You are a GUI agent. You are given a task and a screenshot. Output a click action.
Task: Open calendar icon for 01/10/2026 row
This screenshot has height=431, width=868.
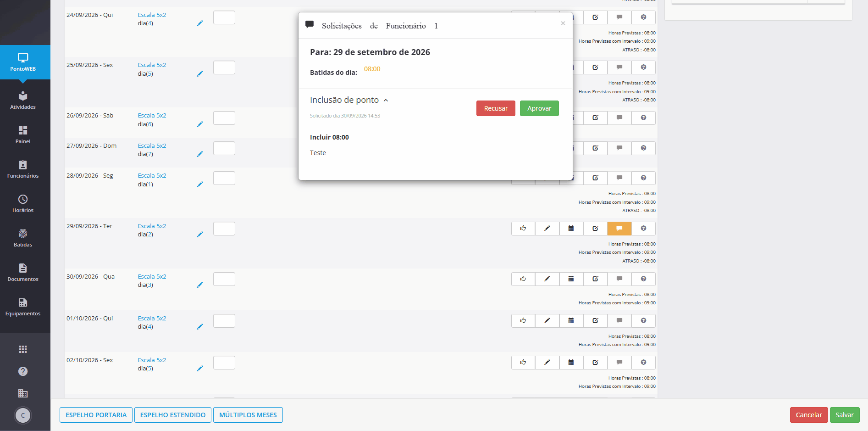[x=571, y=321]
